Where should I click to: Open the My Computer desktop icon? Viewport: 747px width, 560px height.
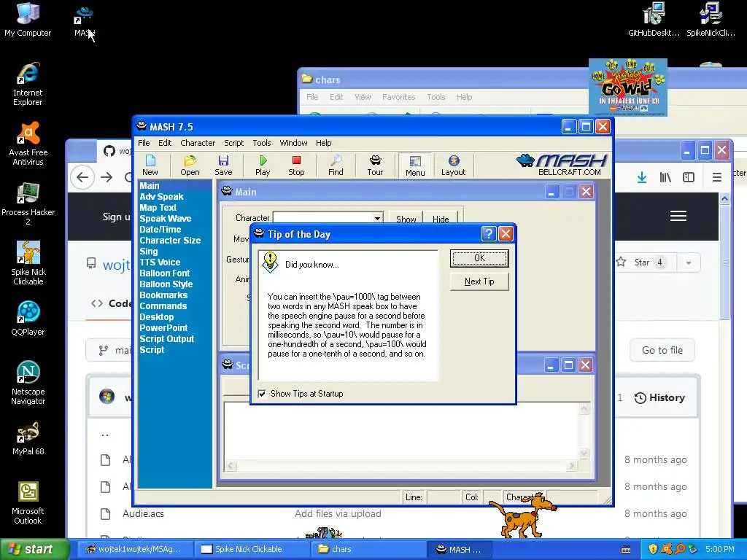click(28, 20)
